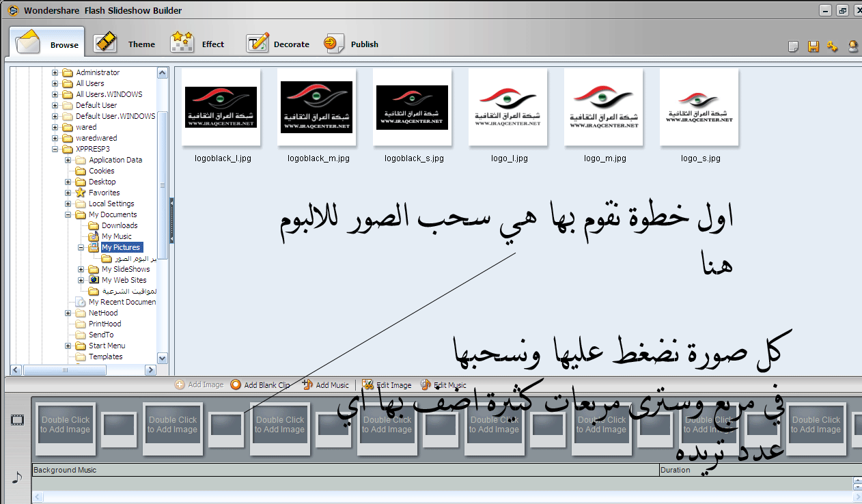This screenshot has height=504, width=862.
Task: Click the folder tree scroll down arrow
Action: click(x=163, y=358)
